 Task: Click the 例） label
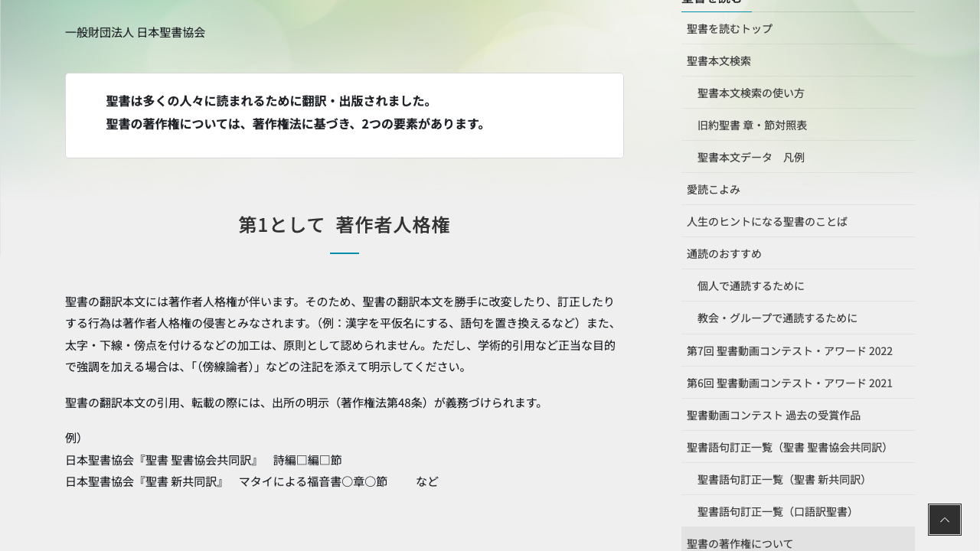tap(74, 438)
